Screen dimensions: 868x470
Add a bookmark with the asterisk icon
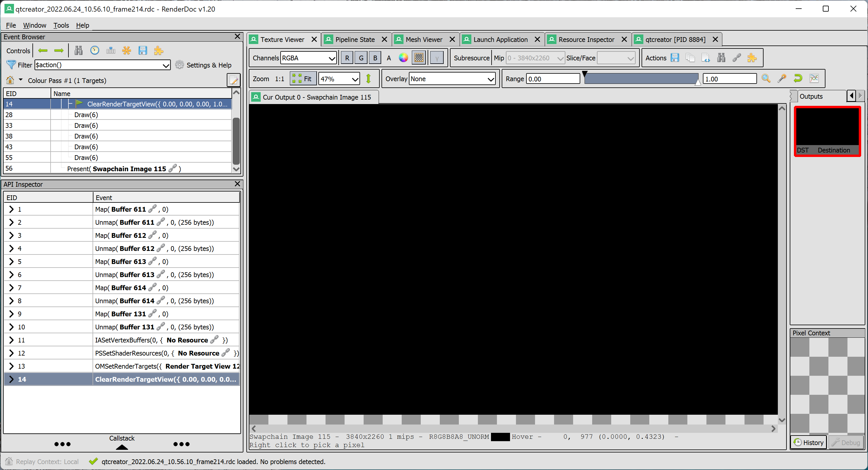126,50
